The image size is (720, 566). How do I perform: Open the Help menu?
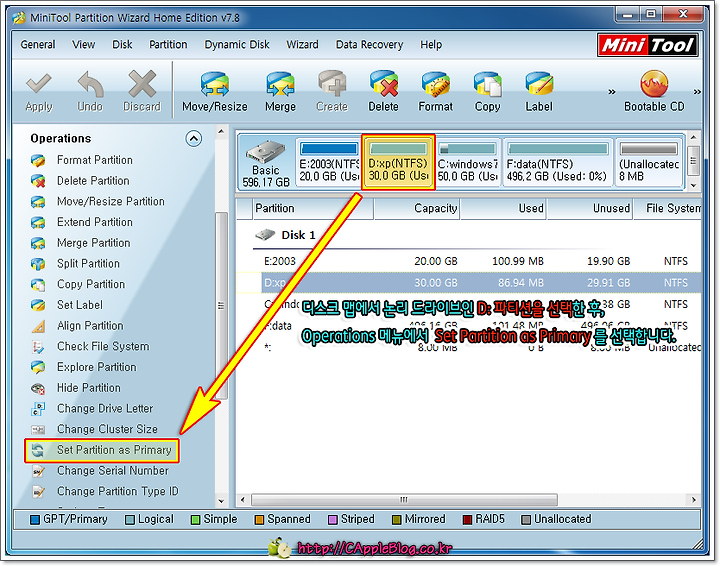click(x=431, y=45)
